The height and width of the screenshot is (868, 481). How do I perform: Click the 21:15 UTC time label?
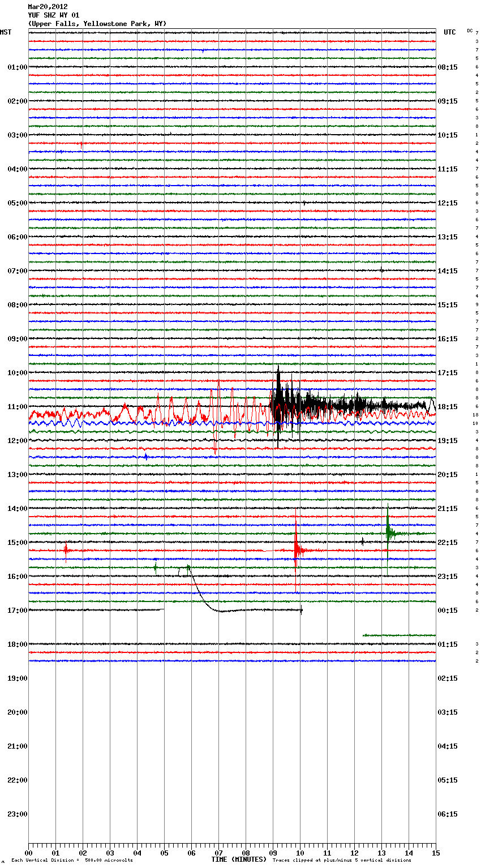coord(448,509)
